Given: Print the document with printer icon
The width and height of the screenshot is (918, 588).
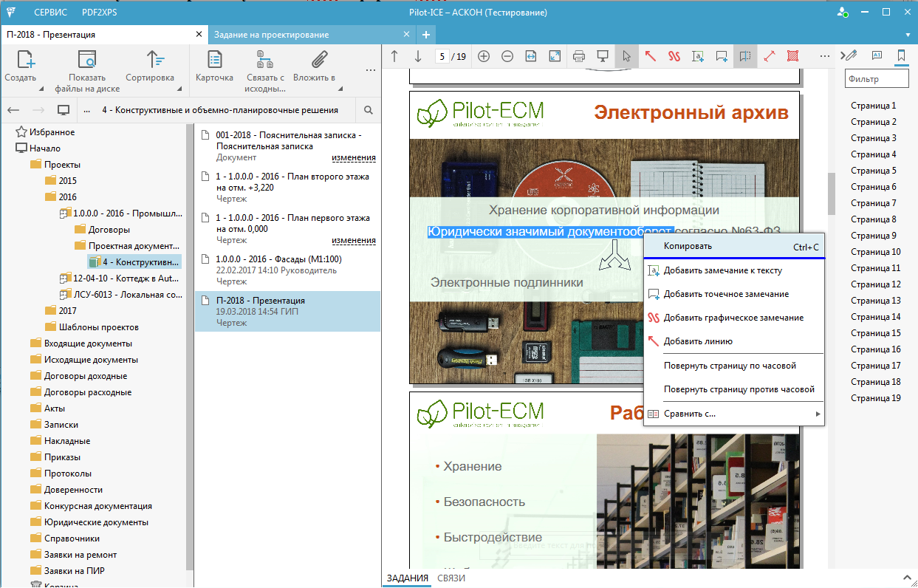Looking at the screenshot, I should [x=579, y=56].
